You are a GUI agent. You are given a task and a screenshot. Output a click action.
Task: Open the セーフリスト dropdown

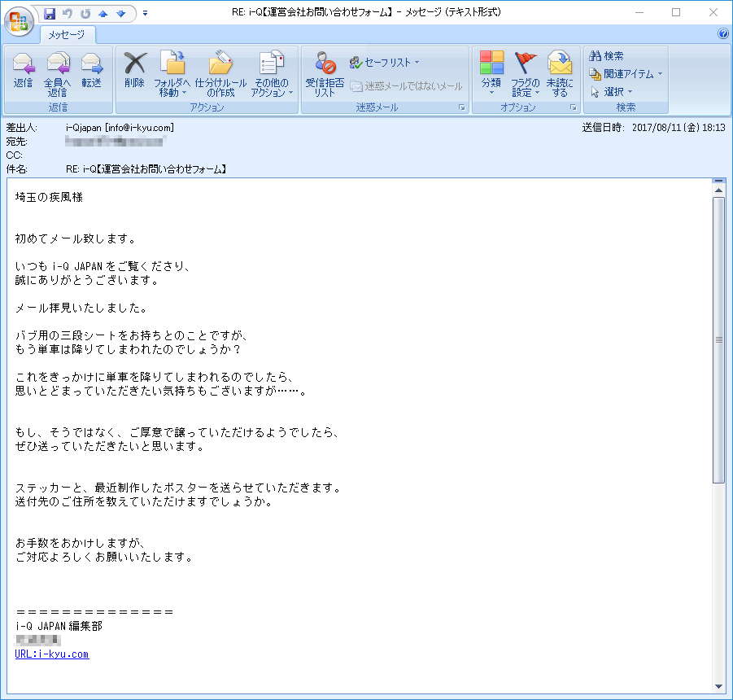click(x=385, y=62)
